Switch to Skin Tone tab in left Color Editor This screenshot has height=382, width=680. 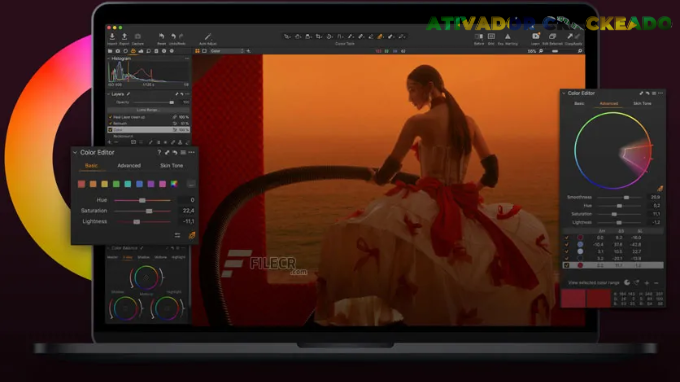coord(171,166)
